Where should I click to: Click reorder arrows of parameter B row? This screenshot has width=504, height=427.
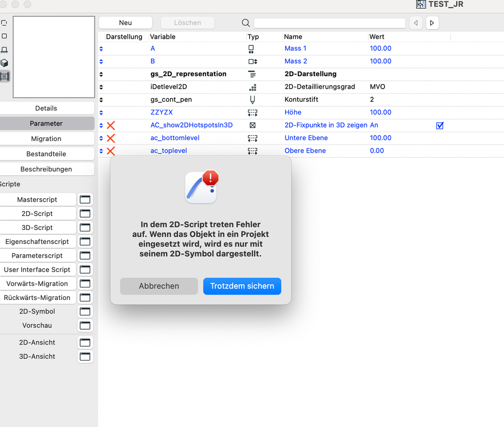101,62
